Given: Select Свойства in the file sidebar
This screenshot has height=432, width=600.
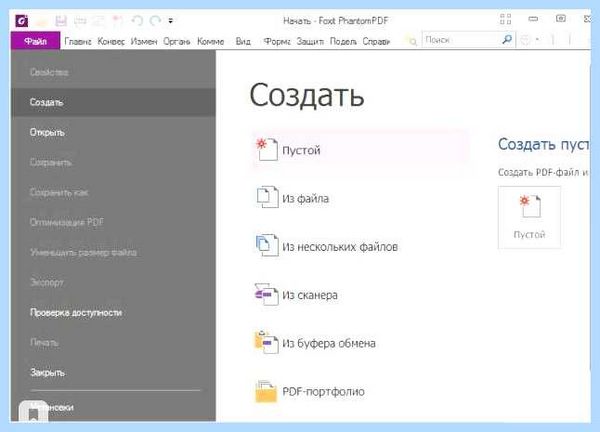Looking at the screenshot, I should pos(113,72).
